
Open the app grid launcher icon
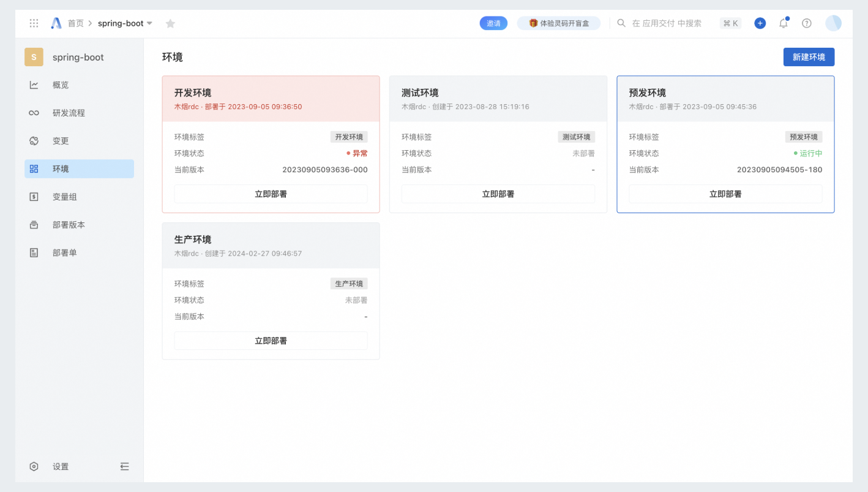pos(34,23)
